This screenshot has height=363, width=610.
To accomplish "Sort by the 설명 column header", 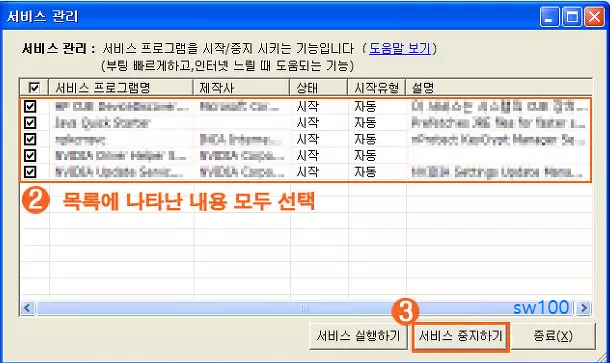I will point(499,88).
